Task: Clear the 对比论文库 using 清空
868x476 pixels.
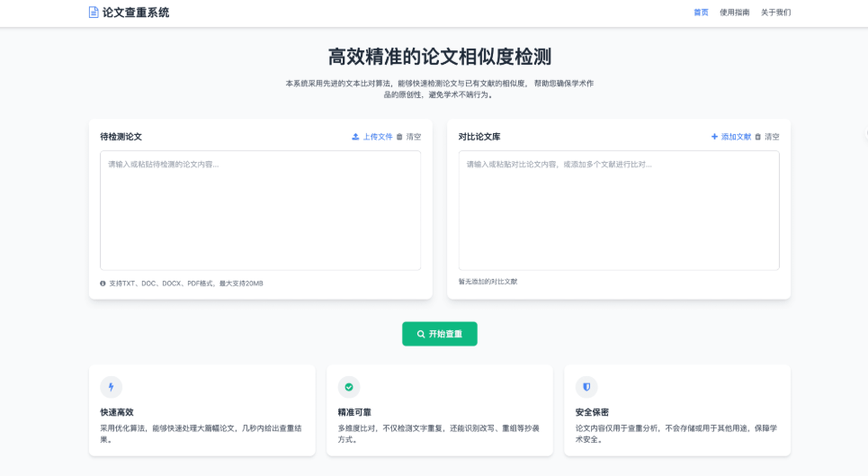Action: pyautogui.click(x=772, y=137)
